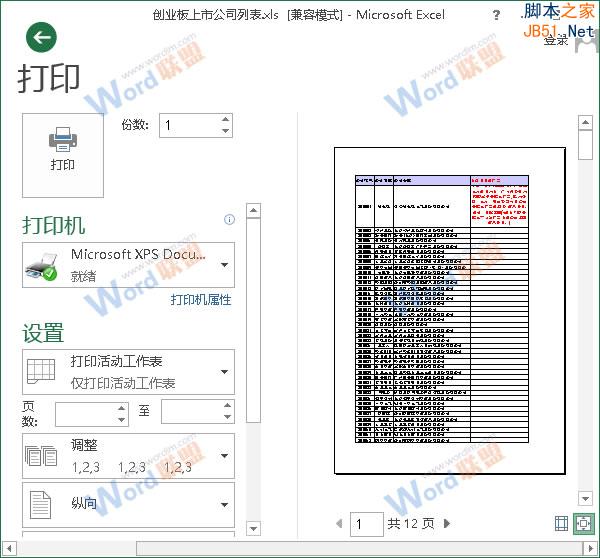Open the print active sheets (打印活动工作表) dropdown

point(129,372)
